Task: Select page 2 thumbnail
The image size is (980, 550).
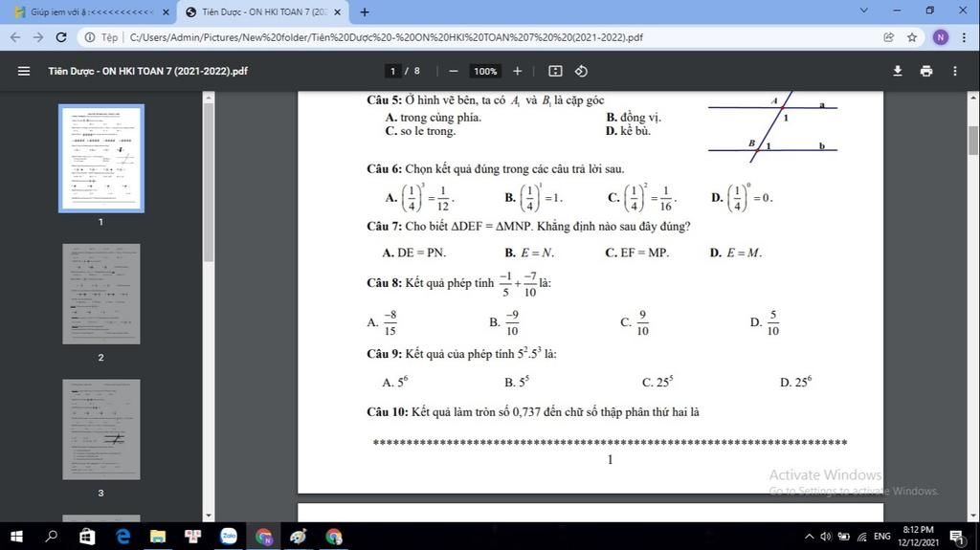Action: (x=101, y=294)
